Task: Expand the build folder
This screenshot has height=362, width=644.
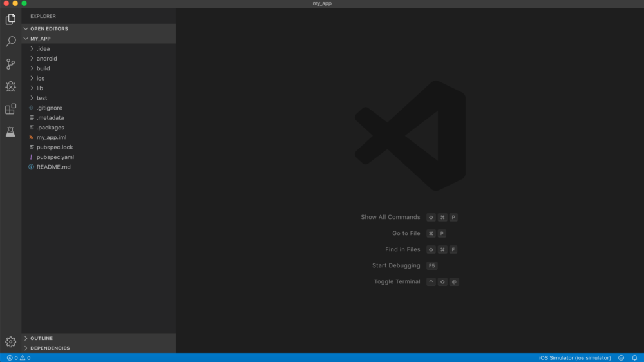Action: 99,68
